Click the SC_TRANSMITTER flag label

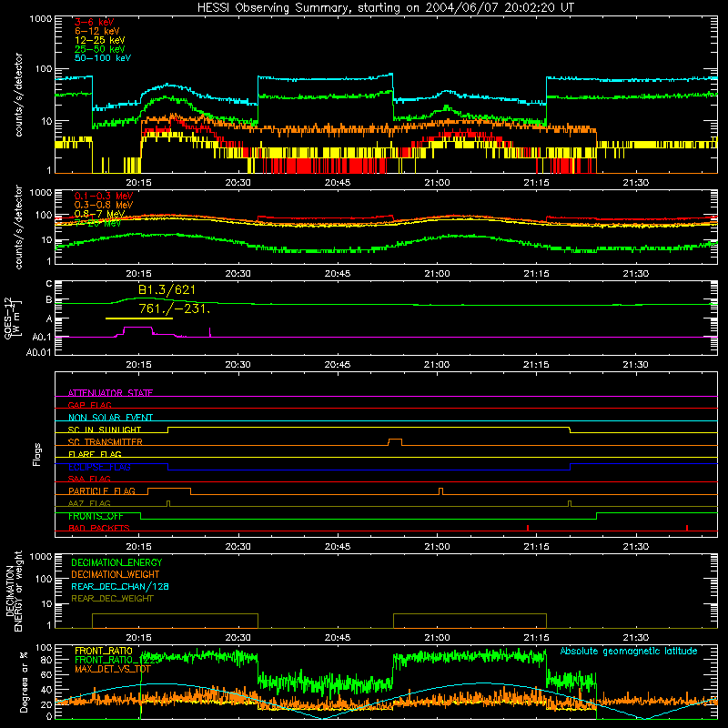[x=106, y=442]
